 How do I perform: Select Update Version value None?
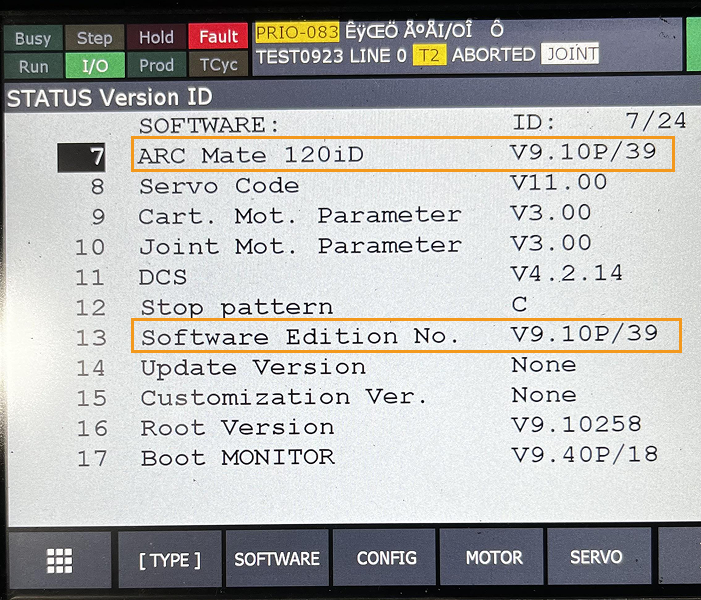[x=544, y=365]
